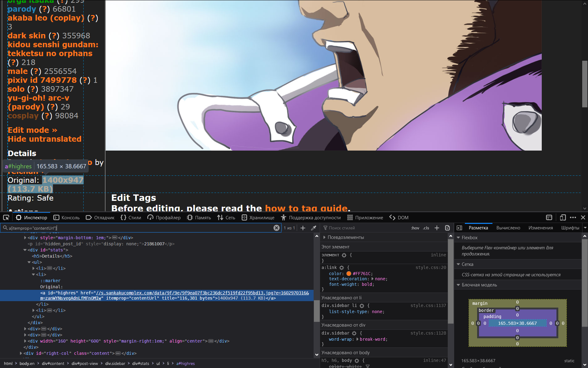
Task: Open the Вычислено panel tab
Action: (x=508, y=228)
